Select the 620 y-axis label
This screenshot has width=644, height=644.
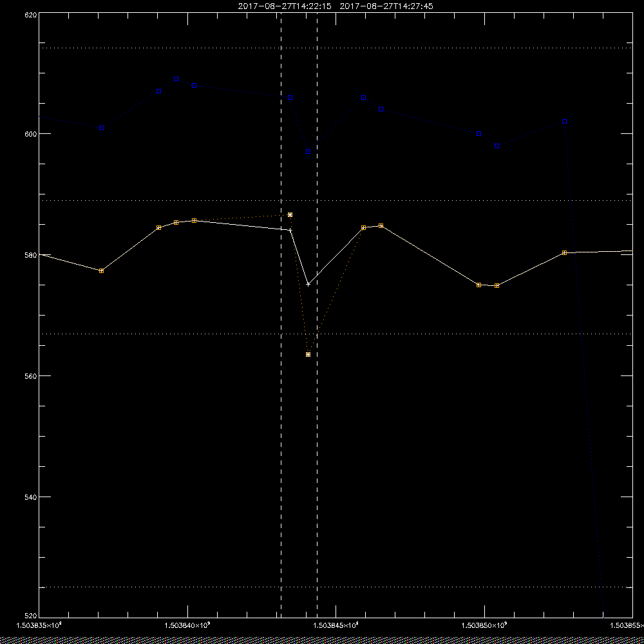31,14
